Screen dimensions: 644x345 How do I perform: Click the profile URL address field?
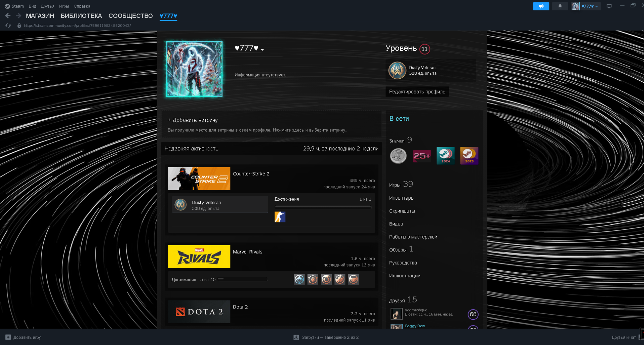(77, 25)
